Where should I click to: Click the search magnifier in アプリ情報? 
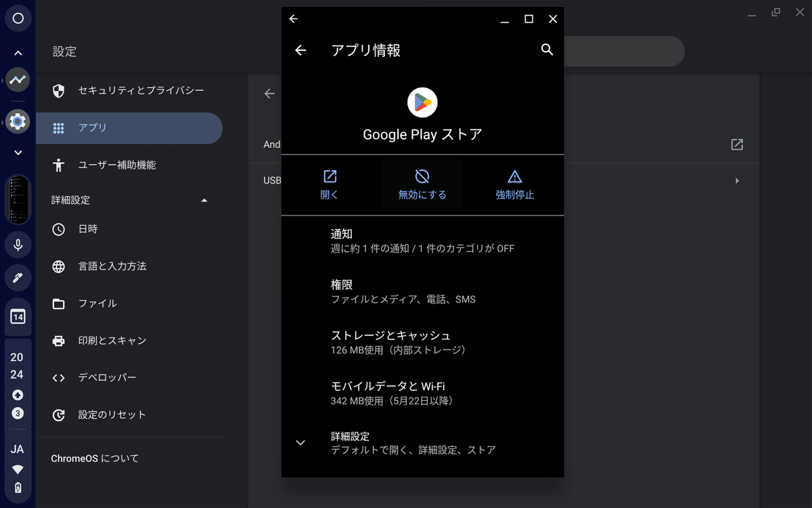pos(547,49)
